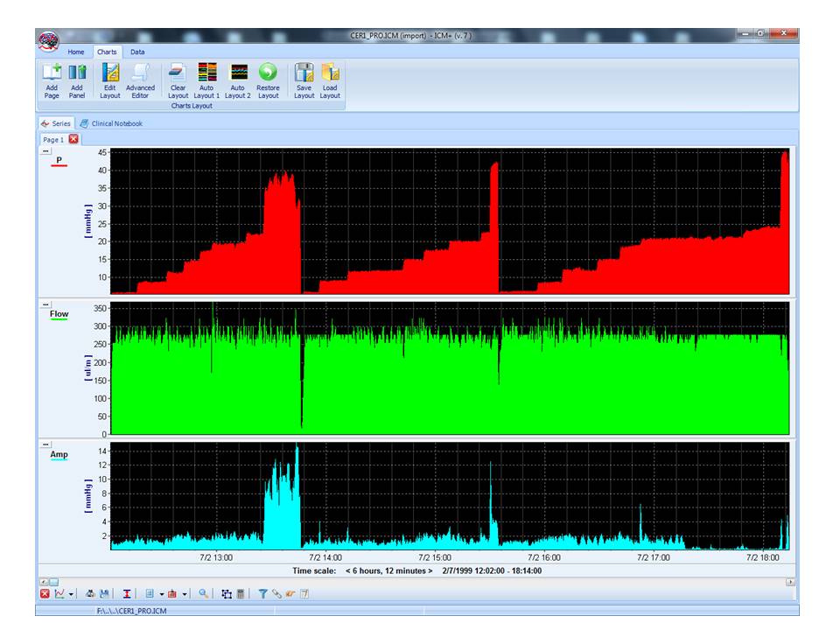
Task: Close Page 1 using its red X
Action: click(x=73, y=139)
